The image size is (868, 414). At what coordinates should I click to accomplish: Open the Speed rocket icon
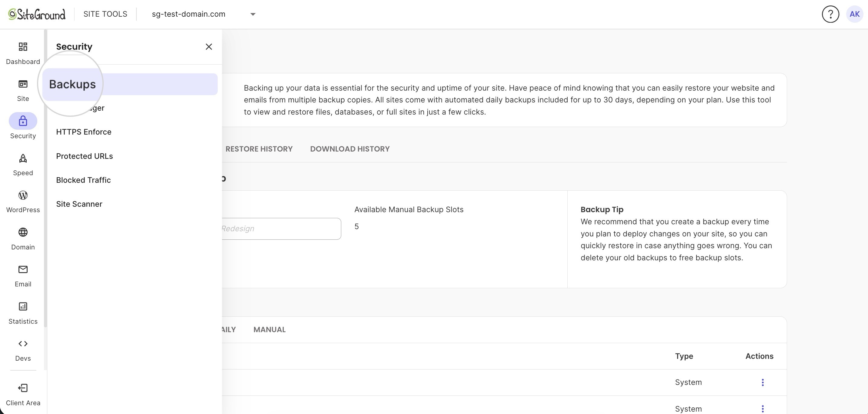23,158
